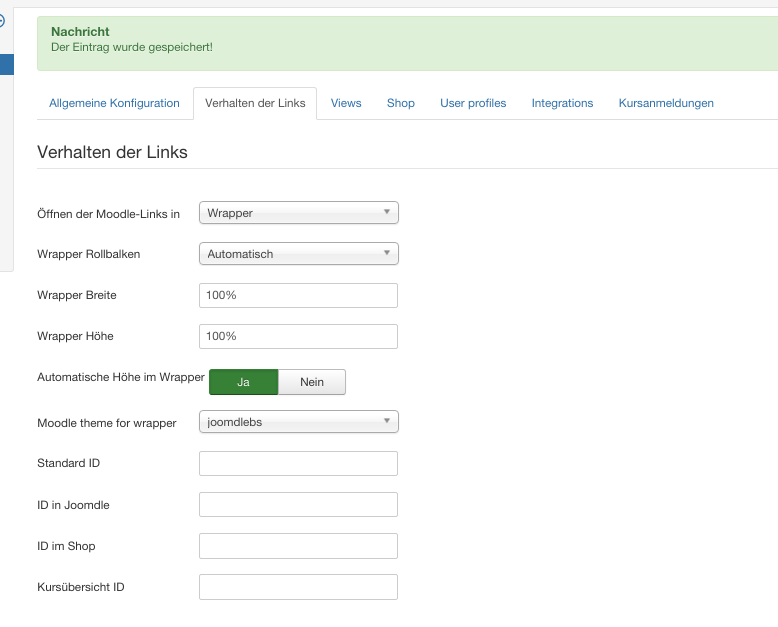This screenshot has width=778, height=627.
Task: Open the User profiles tab
Action: 473,103
